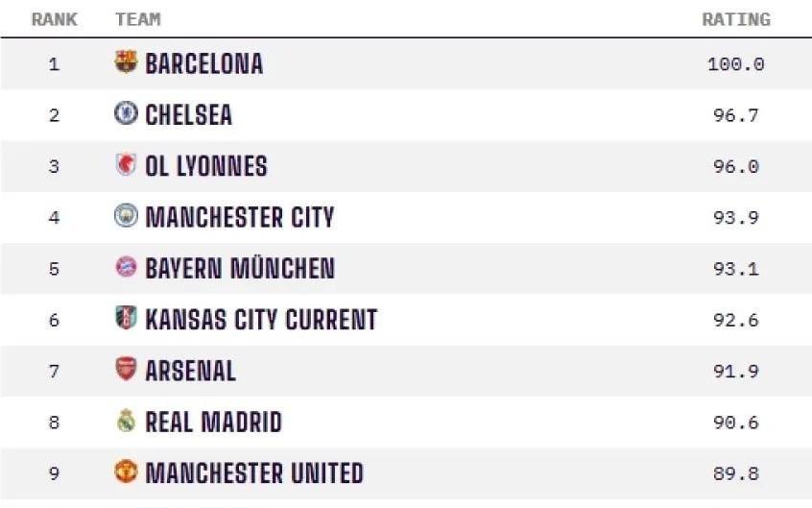Sort table by the RANK column header
This screenshot has height=508, width=812.
click(54, 19)
